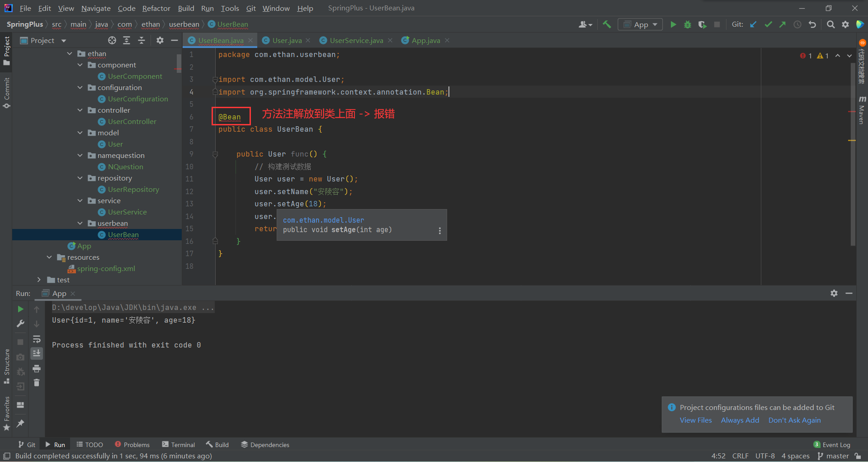Toggle the Project tool window stripe button
This screenshot has height=462, width=868.
(x=6, y=51)
